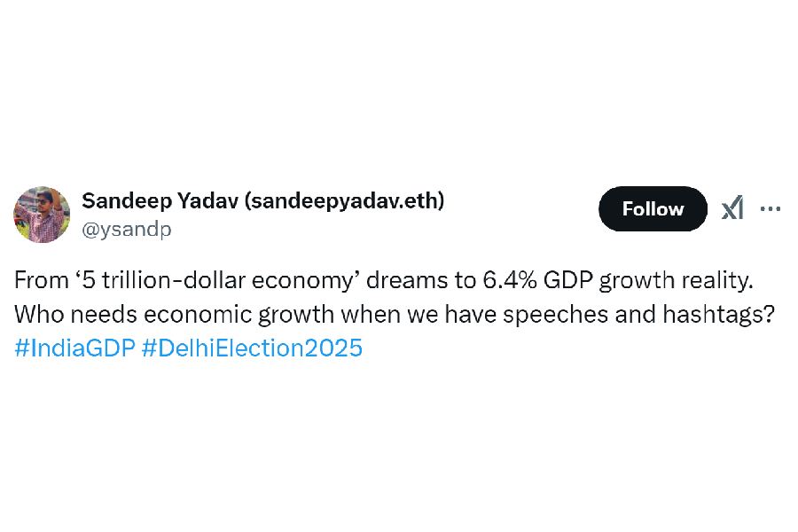Viewport: 798px width, 532px height.
Task: Click the display name Sandeep Yadav
Action: [159, 201]
